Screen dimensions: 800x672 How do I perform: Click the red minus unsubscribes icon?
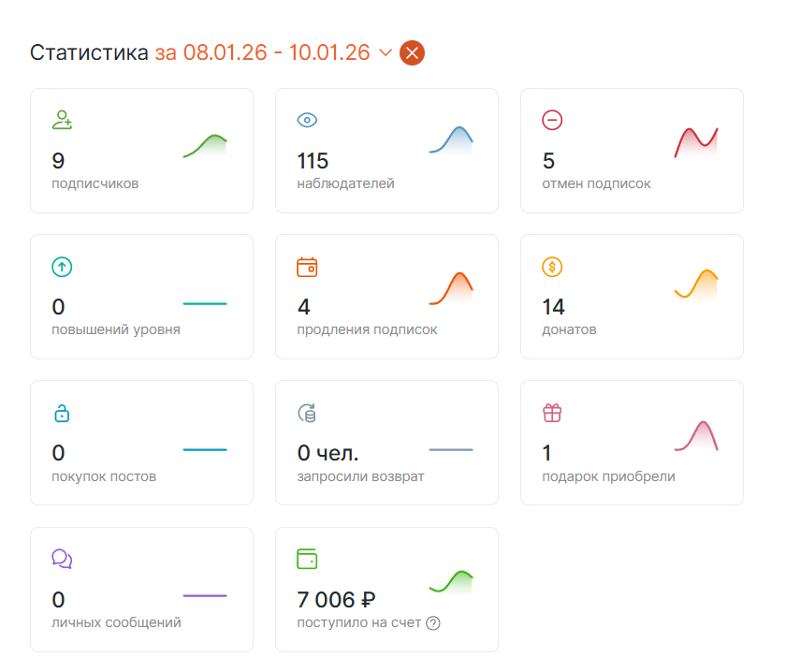click(552, 120)
